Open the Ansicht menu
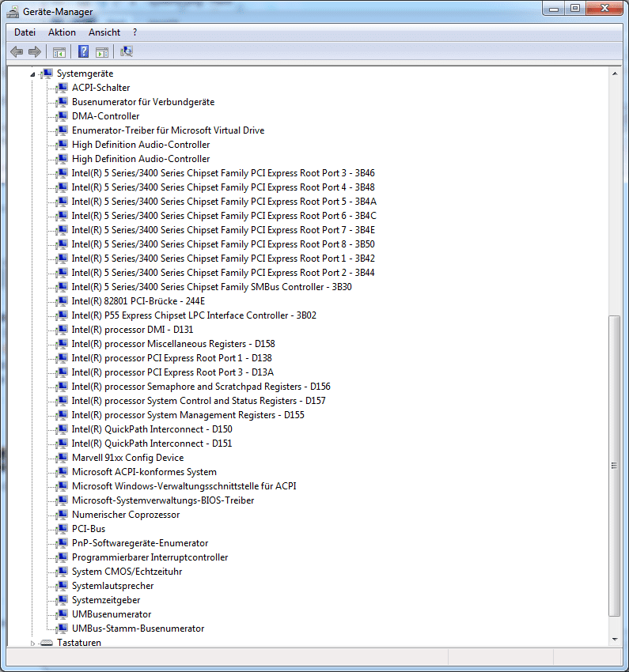 [x=104, y=32]
